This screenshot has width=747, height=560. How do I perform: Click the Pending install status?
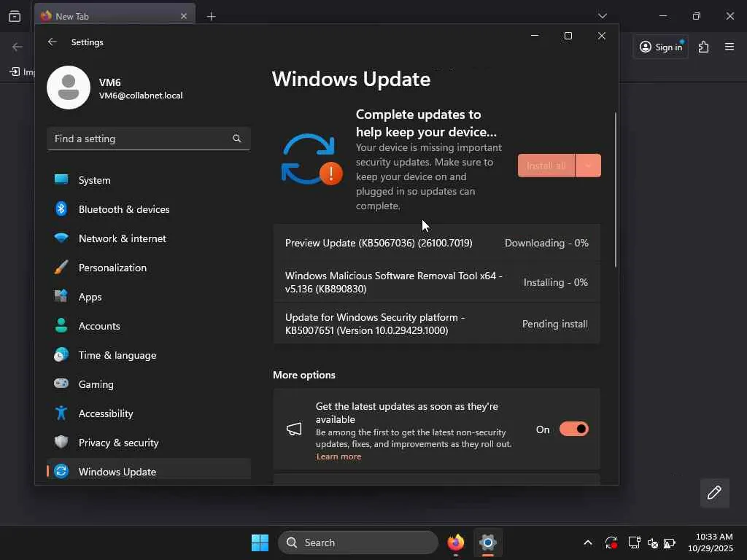[555, 324]
